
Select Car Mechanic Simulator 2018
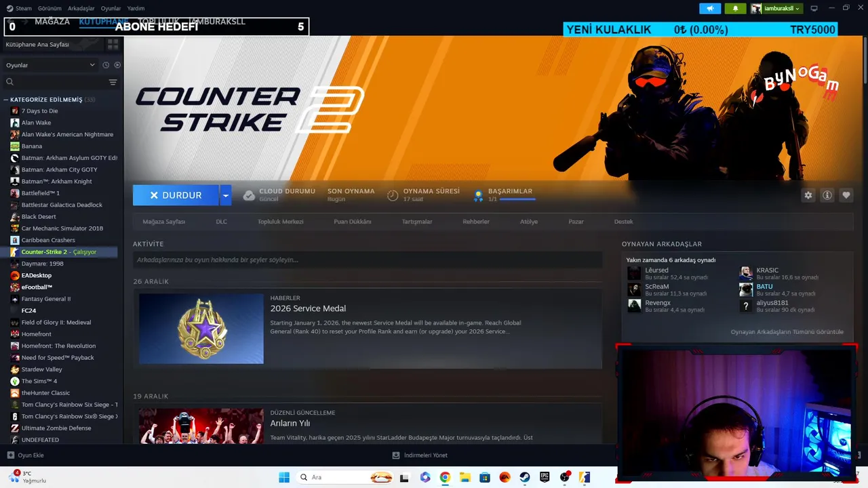tap(61, 228)
